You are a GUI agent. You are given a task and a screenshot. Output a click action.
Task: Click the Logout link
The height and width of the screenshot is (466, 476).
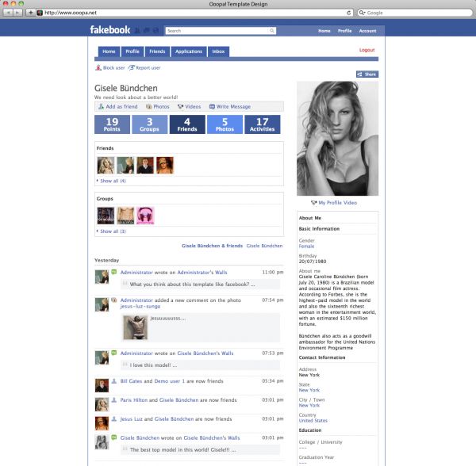point(367,50)
